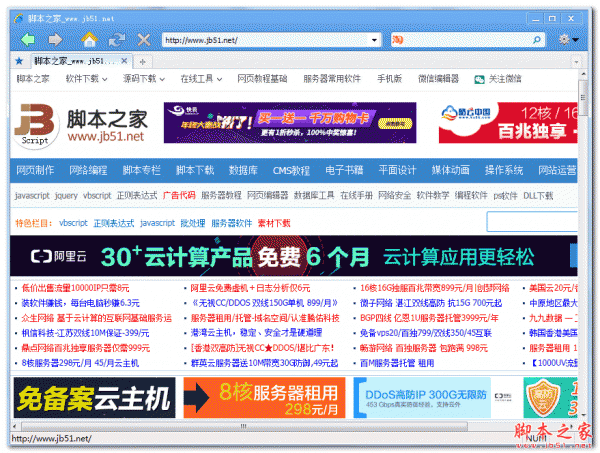Click 批处理 in 特色栏目 row

click(193, 223)
